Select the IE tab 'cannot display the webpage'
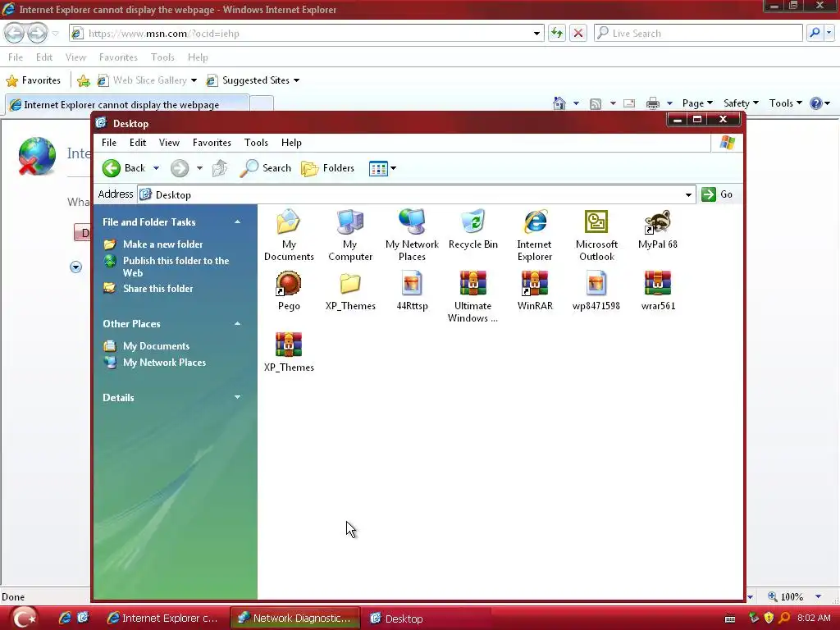Image resolution: width=840 pixels, height=630 pixels. click(127, 104)
